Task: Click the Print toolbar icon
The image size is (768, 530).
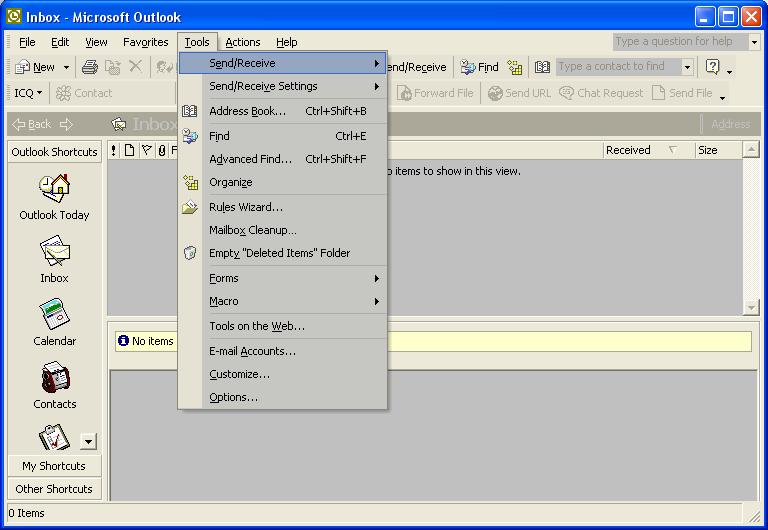Action: [x=90, y=67]
